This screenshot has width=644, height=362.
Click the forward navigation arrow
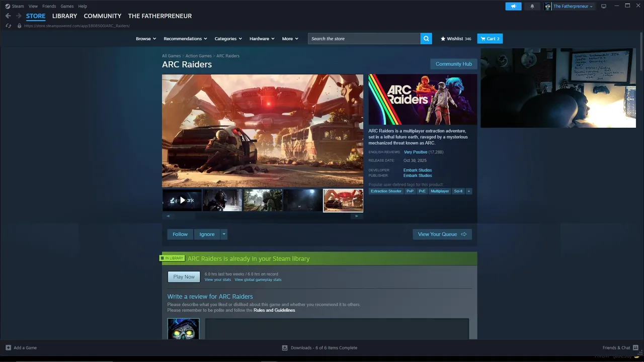pos(19,16)
